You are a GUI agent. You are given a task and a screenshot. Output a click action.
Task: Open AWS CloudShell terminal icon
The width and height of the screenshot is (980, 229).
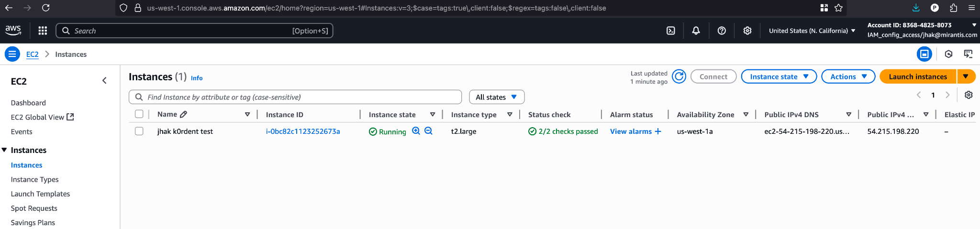(x=671, y=31)
